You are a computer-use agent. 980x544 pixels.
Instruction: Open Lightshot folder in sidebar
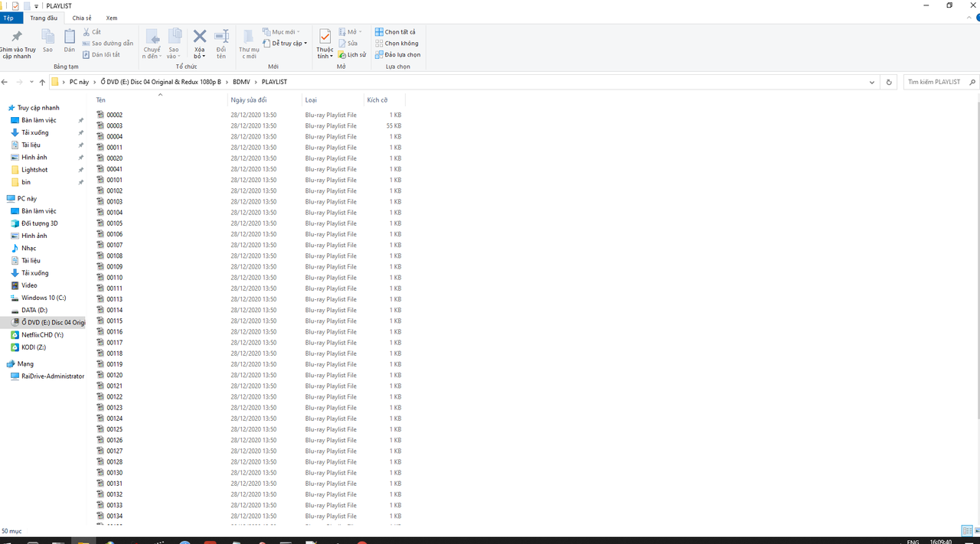34,170
